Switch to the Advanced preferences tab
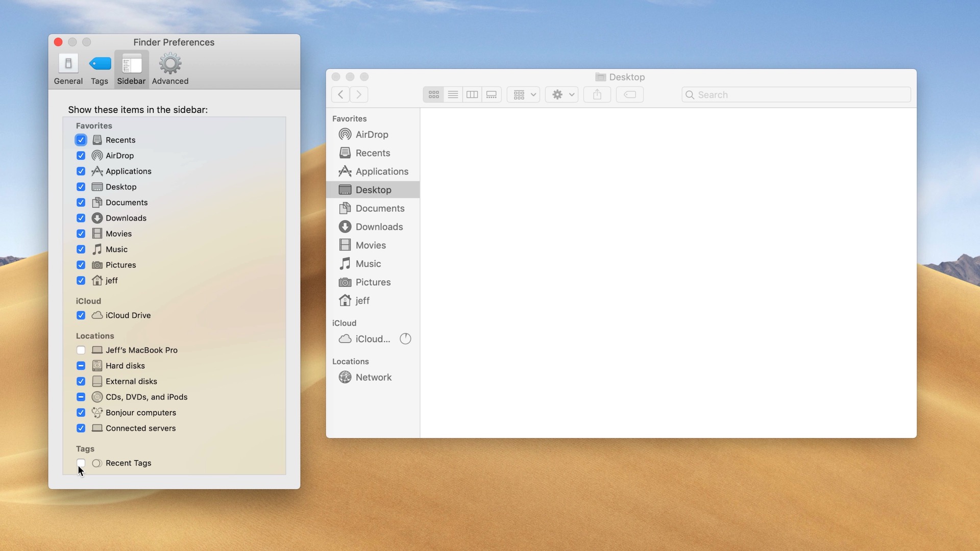Screen dimensions: 980x551 pos(169,68)
